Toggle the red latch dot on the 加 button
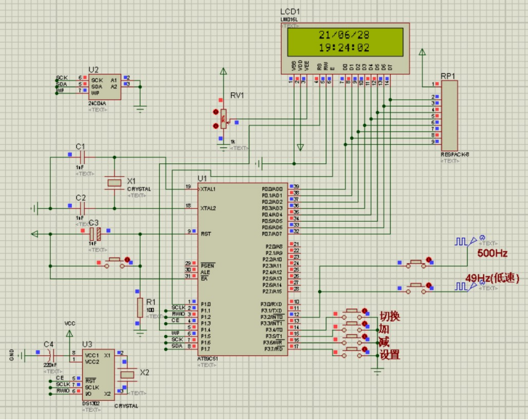Screen dimensions: 528x420 (365, 323)
